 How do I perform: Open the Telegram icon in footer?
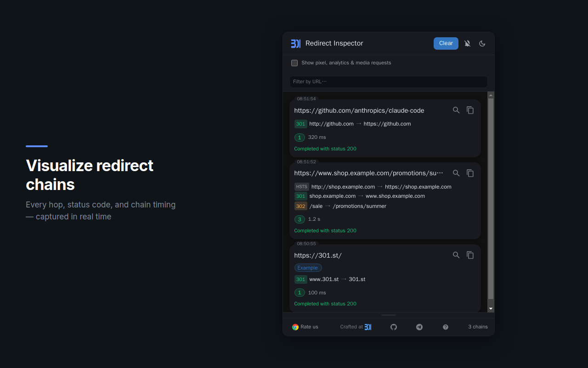(419, 327)
